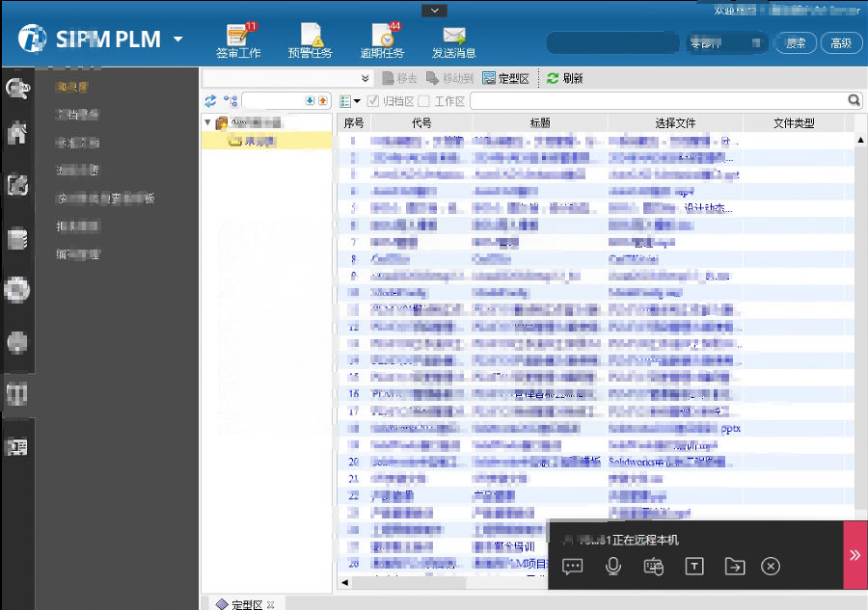Open 签审工作 review tasks icon

237,37
